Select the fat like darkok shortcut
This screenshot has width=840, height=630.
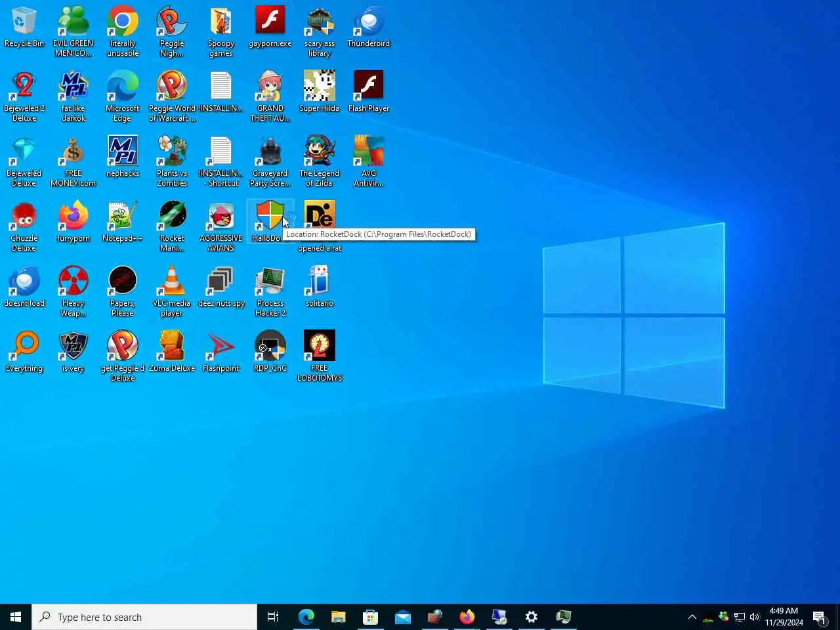73,96
